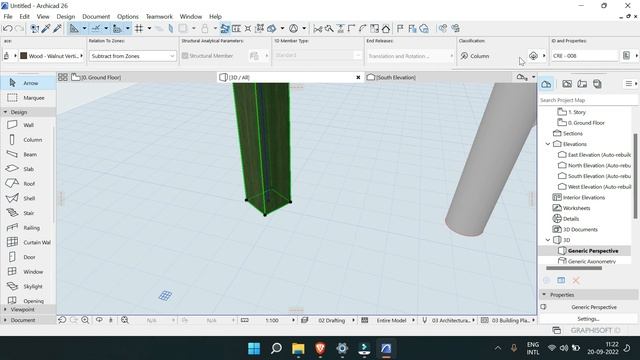Open the Publisher Sets icon in Navigator
The width and height of the screenshot is (640, 360).
click(x=597, y=84)
